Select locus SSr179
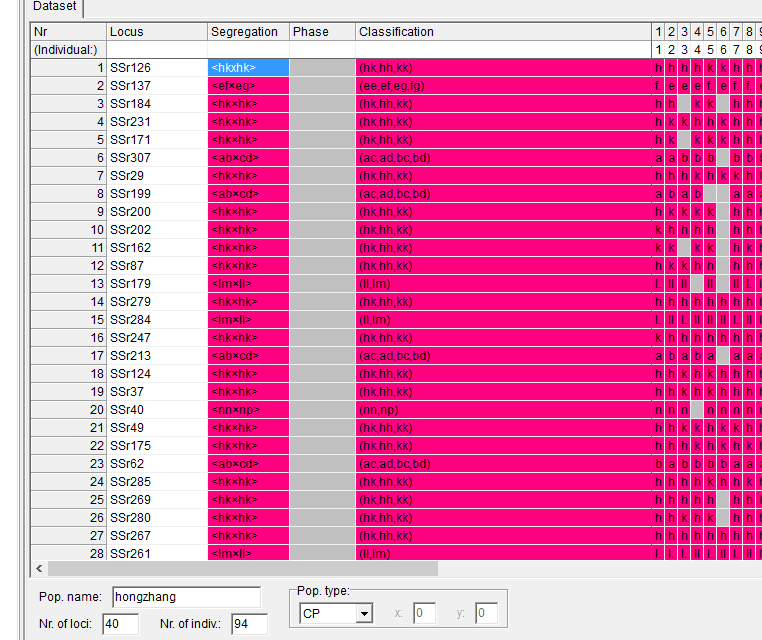Image resolution: width=762 pixels, height=640 pixels. (x=157, y=283)
